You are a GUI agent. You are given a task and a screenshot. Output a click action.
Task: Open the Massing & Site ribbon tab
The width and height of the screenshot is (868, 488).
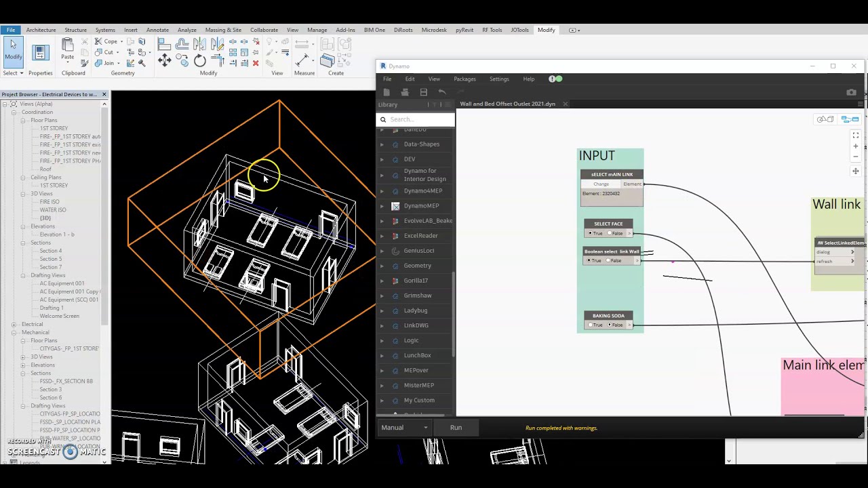click(x=223, y=30)
